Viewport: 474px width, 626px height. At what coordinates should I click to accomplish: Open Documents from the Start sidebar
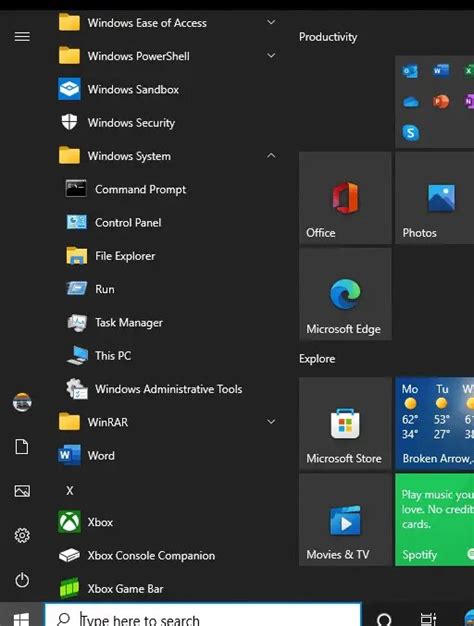(x=22, y=446)
